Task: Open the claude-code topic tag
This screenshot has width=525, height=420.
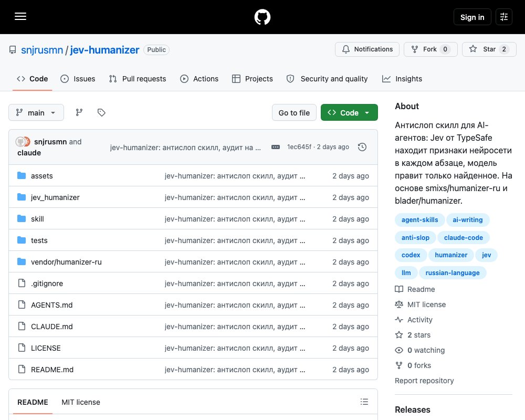Action: tap(464, 237)
